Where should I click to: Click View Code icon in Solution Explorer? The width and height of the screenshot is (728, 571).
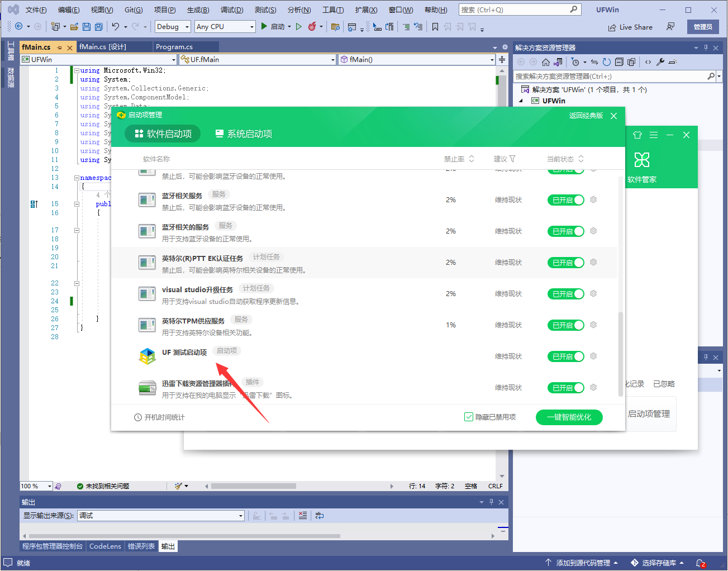coord(648,62)
